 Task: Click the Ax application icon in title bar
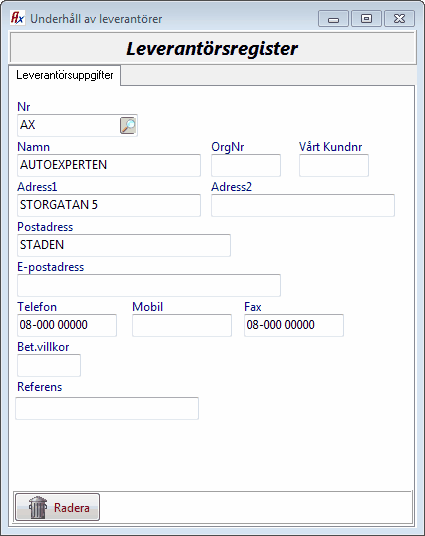[x=17, y=18]
